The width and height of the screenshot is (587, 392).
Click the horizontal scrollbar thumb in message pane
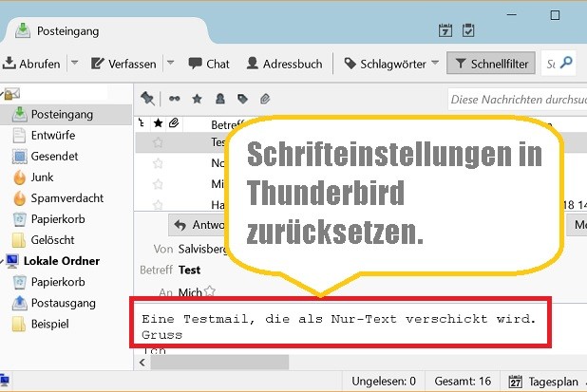(219, 362)
